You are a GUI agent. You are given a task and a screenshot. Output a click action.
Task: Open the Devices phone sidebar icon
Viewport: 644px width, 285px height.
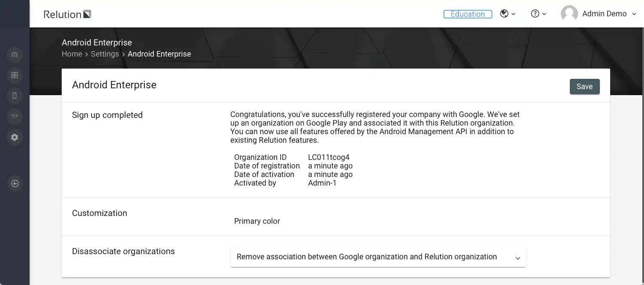[x=15, y=96]
